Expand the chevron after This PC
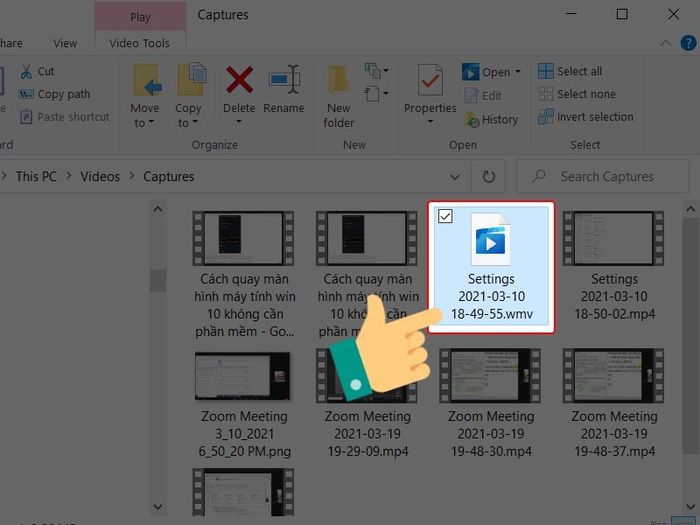The image size is (700, 525). pos(69,176)
